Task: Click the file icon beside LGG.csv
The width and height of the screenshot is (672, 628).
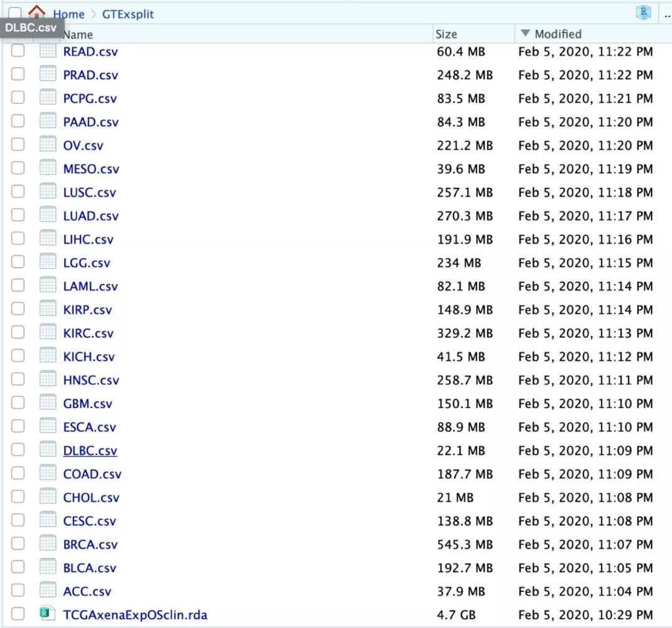Action: [x=47, y=261]
